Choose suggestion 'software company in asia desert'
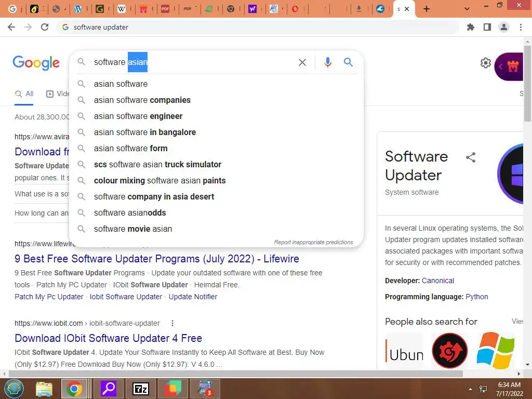Image resolution: width=532 pixels, height=399 pixels. coord(216,197)
